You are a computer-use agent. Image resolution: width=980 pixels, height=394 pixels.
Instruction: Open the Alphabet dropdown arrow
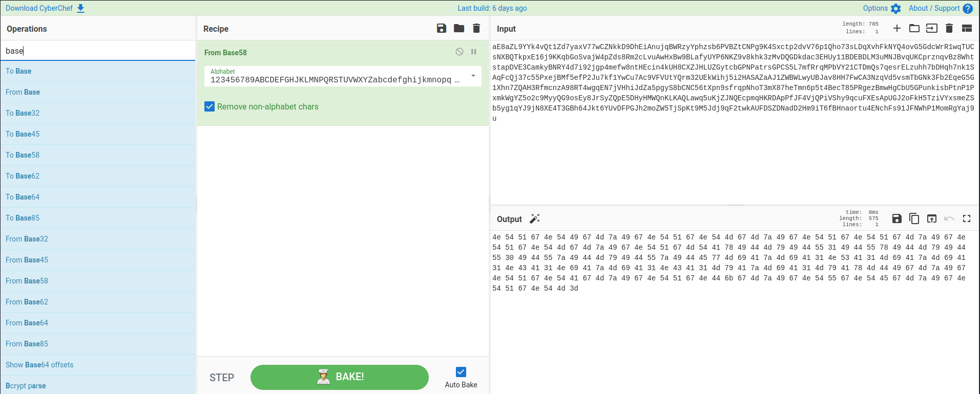[x=473, y=76]
